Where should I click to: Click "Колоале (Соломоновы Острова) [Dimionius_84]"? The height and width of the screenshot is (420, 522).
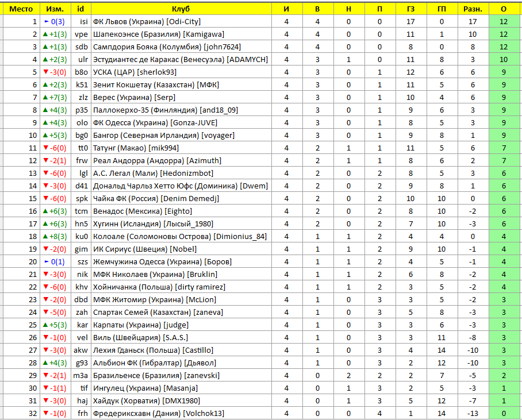point(180,237)
